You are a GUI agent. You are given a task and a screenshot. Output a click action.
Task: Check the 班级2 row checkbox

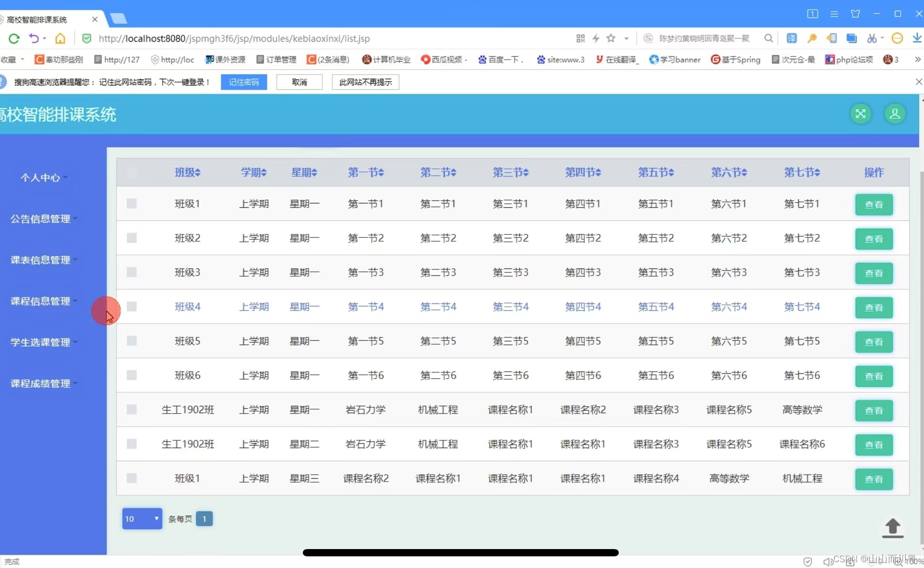pyautogui.click(x=132, y=238)
